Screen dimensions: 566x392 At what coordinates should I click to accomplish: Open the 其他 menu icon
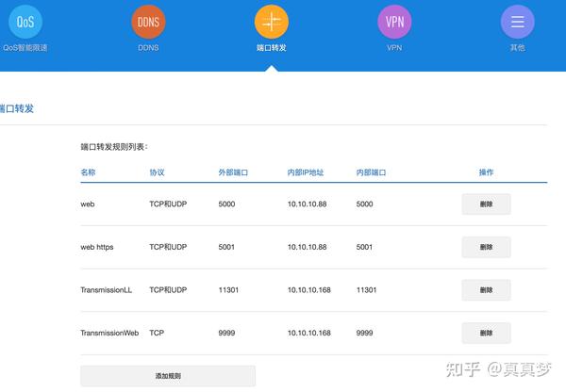click(517, 22)
